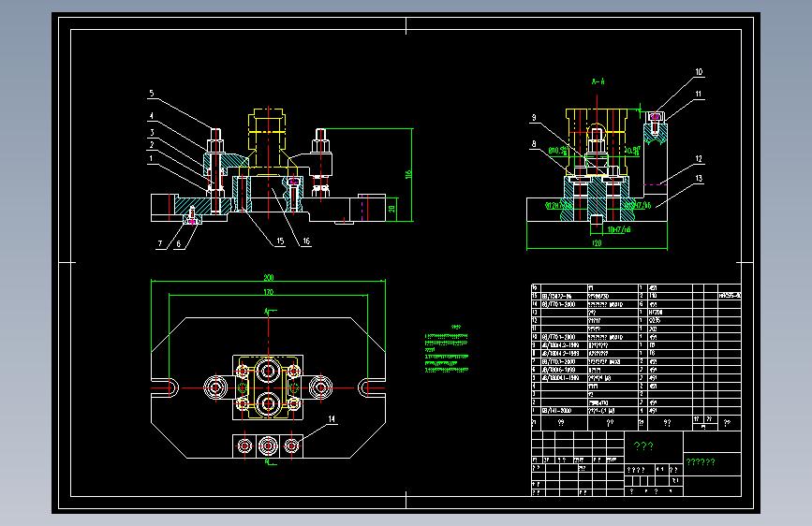The width and height of the screenshot is (812, 526).
Task: Select part balloon number 14 in plan view
Action: [x=332, y=418]
